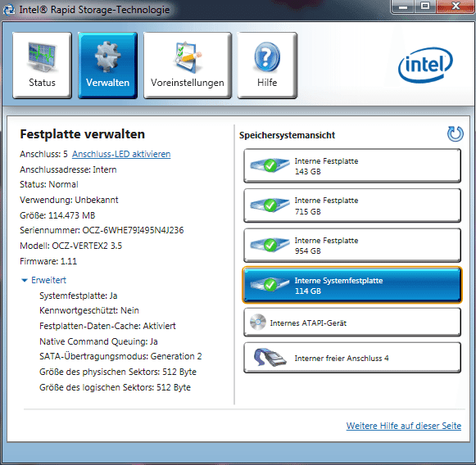Maximize the Intel Rapid Storage window

pyautogui.click(x=425, y=7)
